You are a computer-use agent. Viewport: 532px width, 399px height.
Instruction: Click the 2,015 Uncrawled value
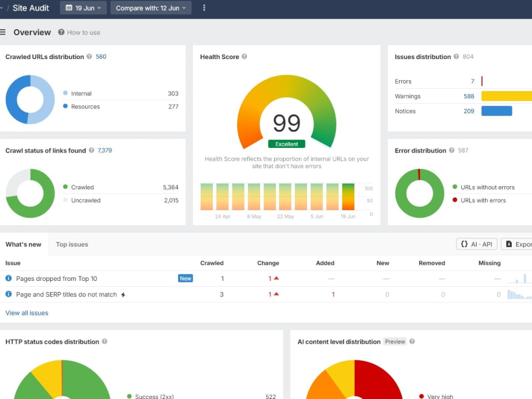pos(171,200)
